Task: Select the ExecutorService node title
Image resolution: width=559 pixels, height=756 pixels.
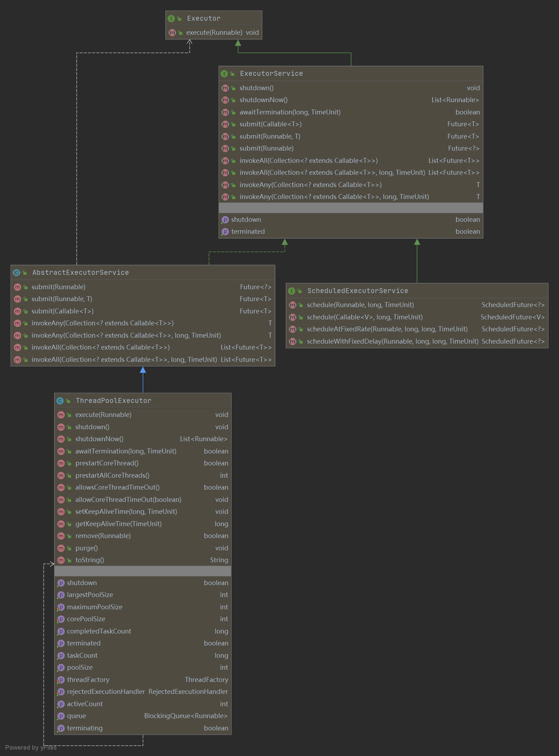Action: point(271,74)
